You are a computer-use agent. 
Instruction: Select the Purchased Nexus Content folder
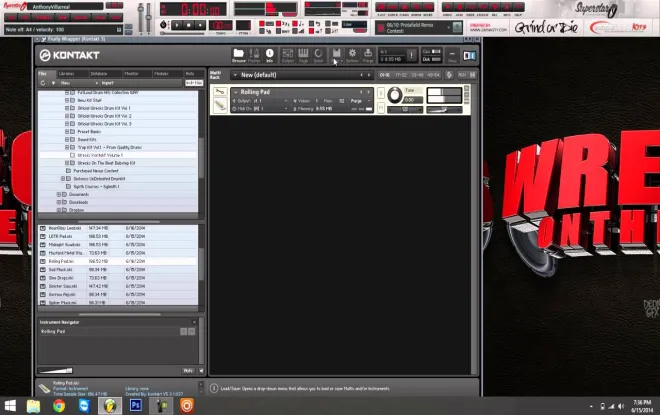(96, 171)
